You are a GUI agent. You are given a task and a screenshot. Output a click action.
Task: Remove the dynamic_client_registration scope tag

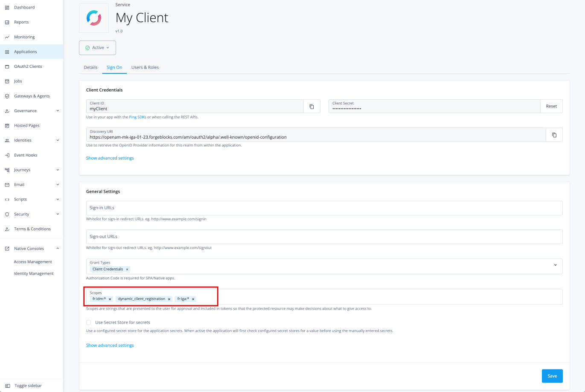click(169, 299)
